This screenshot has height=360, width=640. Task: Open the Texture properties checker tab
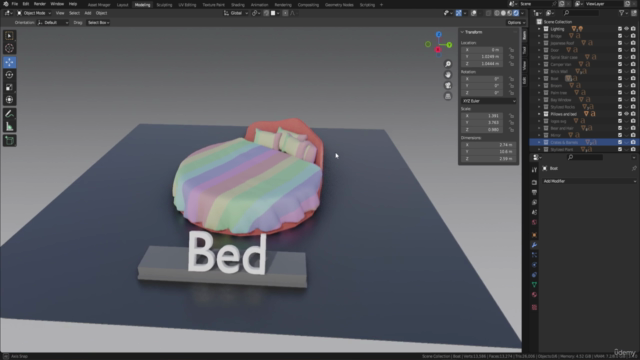tap(534, 307)
